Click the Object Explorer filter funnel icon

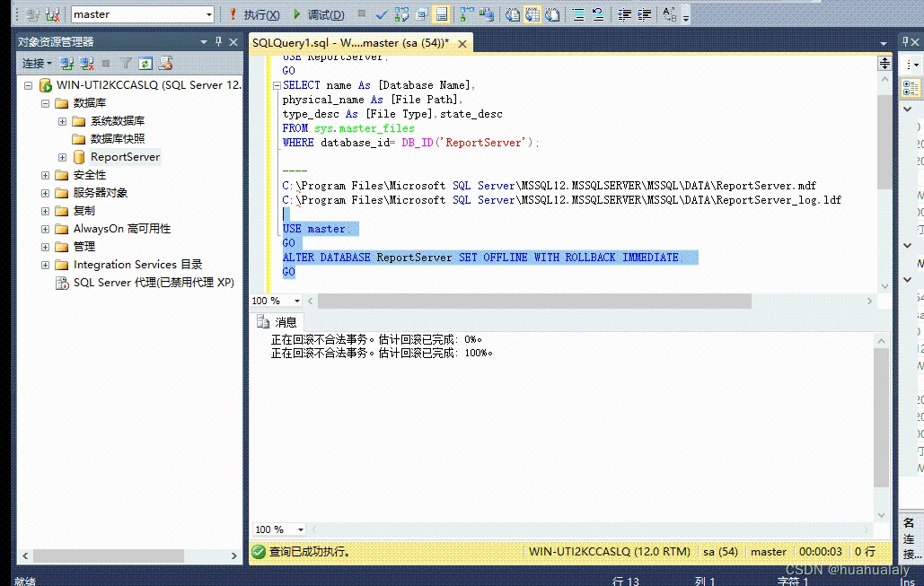(126, 63)
